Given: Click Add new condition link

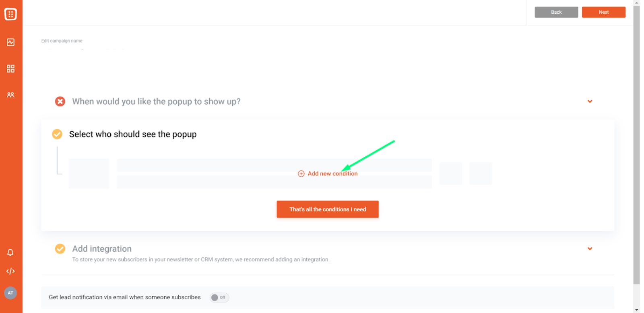Looking at the screenshot, I should click(x=332, y=174).
